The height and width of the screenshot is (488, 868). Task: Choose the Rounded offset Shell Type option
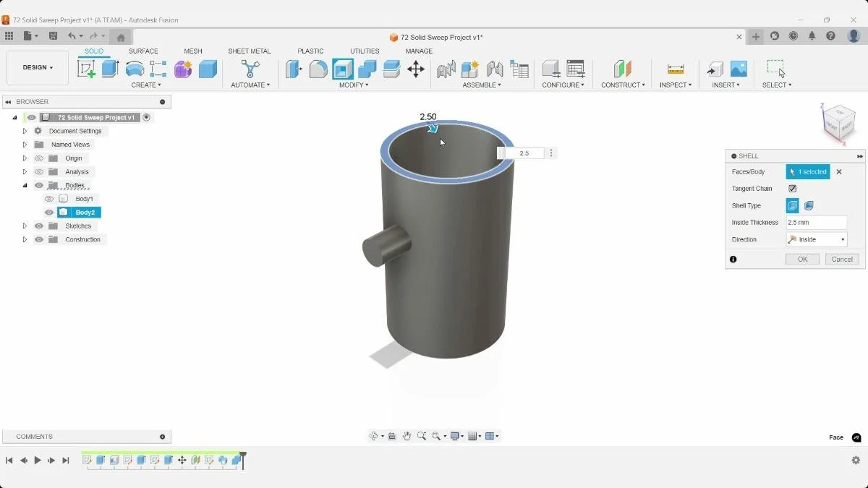tap(809, 205)
